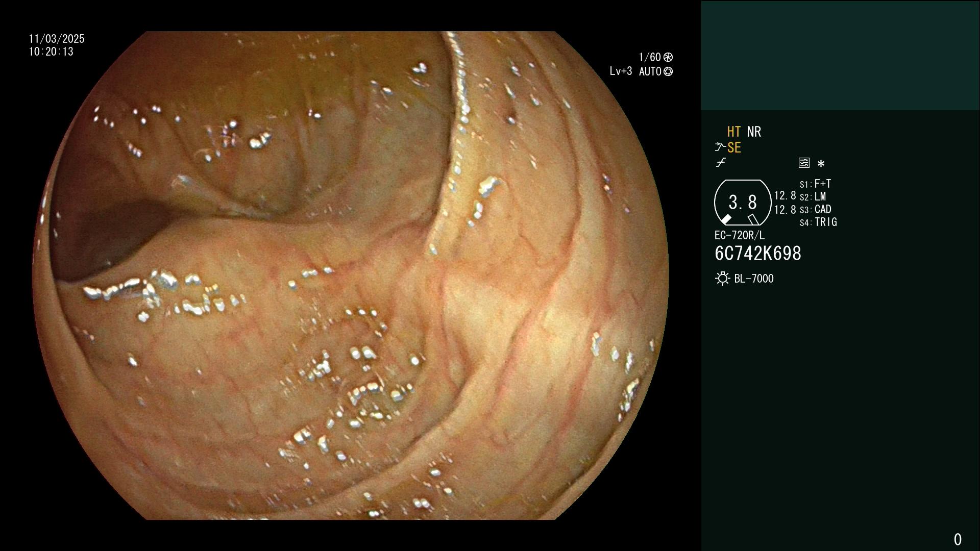Image resolution: width=980 pixels, height=551 pixels.
Task: Click the endoscopic live image view
Action: tap(351, 275)
